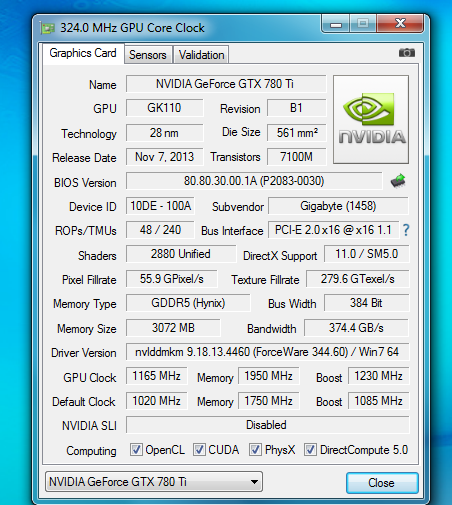Open the GPU selection dropdown arrow
This screenshot has height=505, width=452.
[x=254, y=482]
